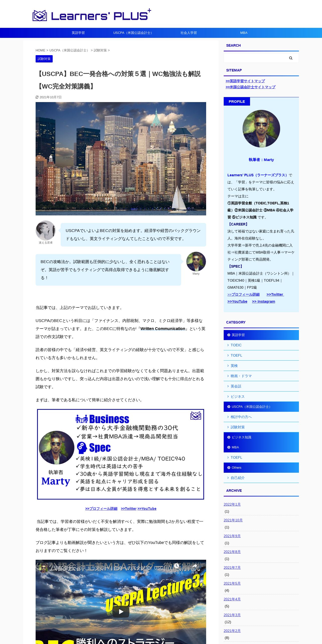Select the MBA category header in sidebar
Viewport: 322px width, 644px height.
[x=261, y=447]
